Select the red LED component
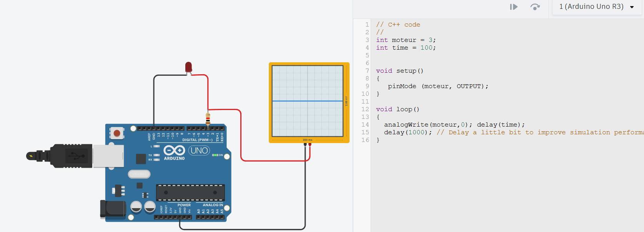This screenshot has width=644, height=232. click(188, 67)
